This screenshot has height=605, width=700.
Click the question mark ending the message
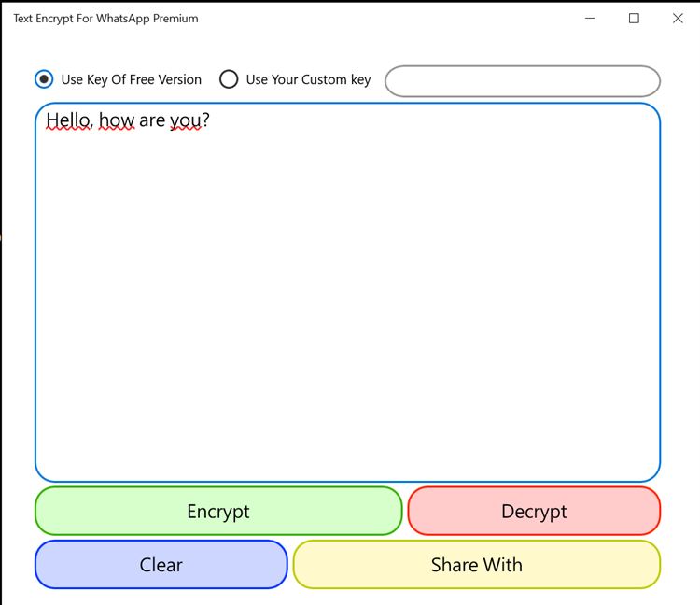pos(205,120)
